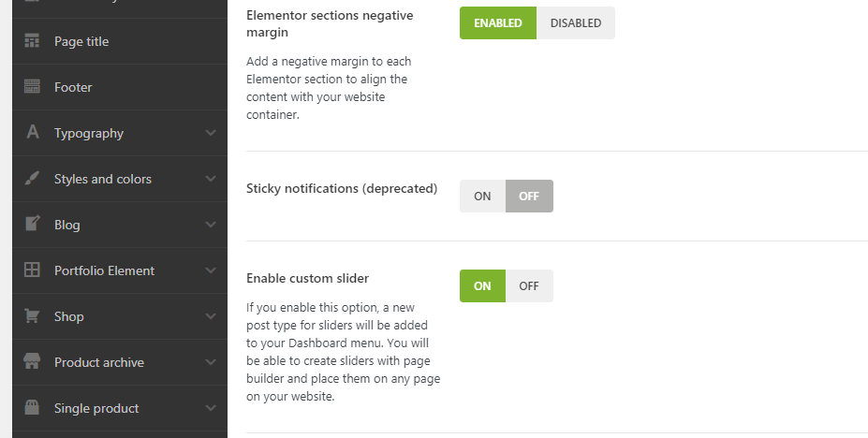Open the Footer settings menu item
This screenshot has width=868, height=438.
pos(73,87)
